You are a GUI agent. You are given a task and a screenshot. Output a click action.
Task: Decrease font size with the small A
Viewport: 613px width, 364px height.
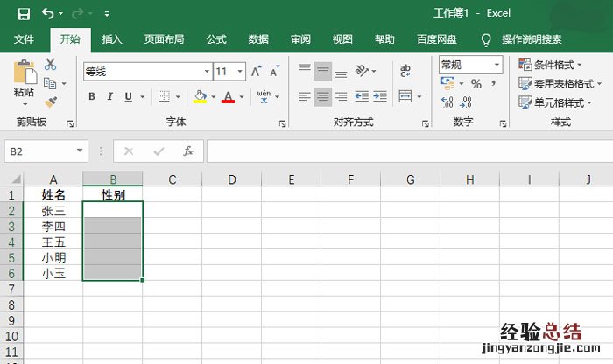pos(275,72)
